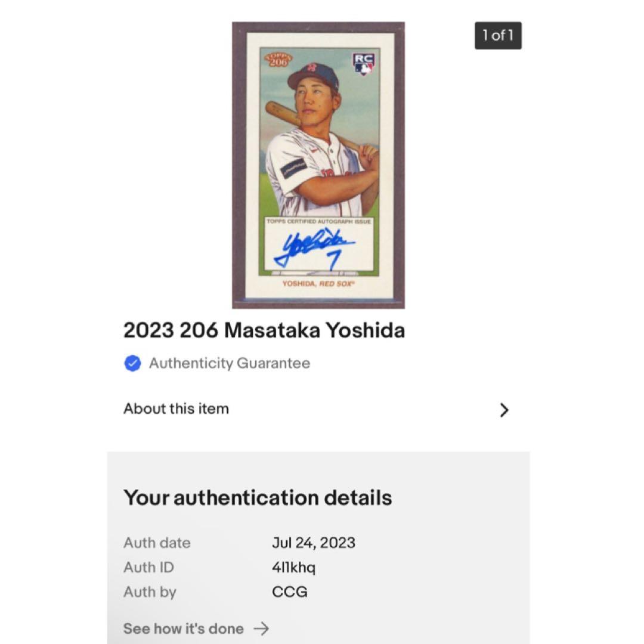This screenshot has width=644, height=644.
Task: Open item details using the right-facing chevron
Action: tap(505, 410)
